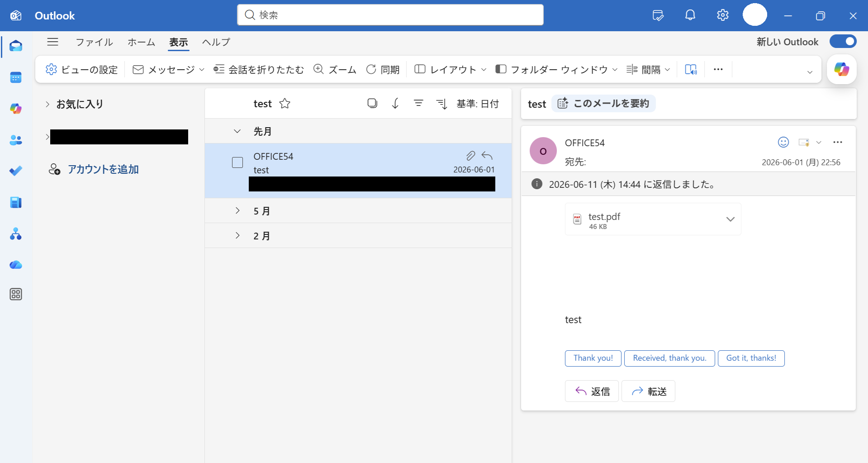Click the reply actions icon in message header
The image size is (868, 463).
[804, 142]
